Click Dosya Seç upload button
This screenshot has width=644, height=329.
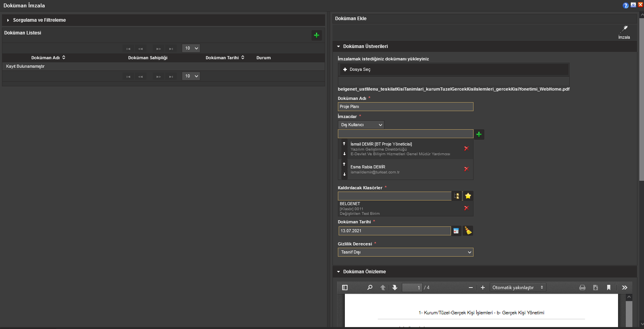[357, 70]
